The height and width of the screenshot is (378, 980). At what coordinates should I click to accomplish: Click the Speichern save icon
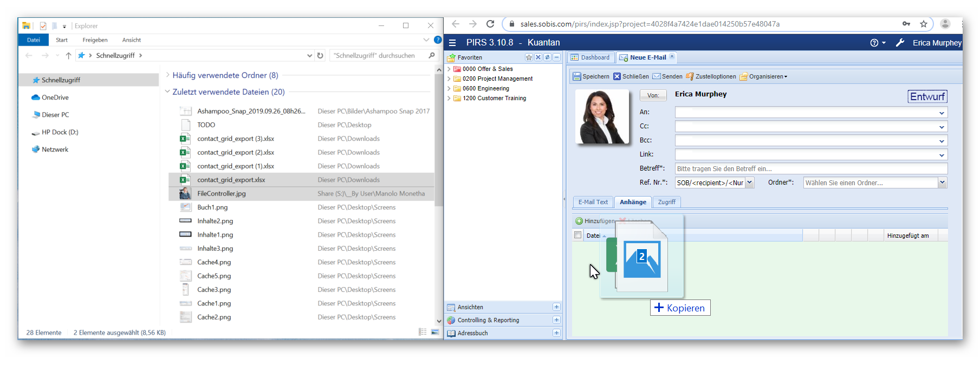[x=577, y=77]
